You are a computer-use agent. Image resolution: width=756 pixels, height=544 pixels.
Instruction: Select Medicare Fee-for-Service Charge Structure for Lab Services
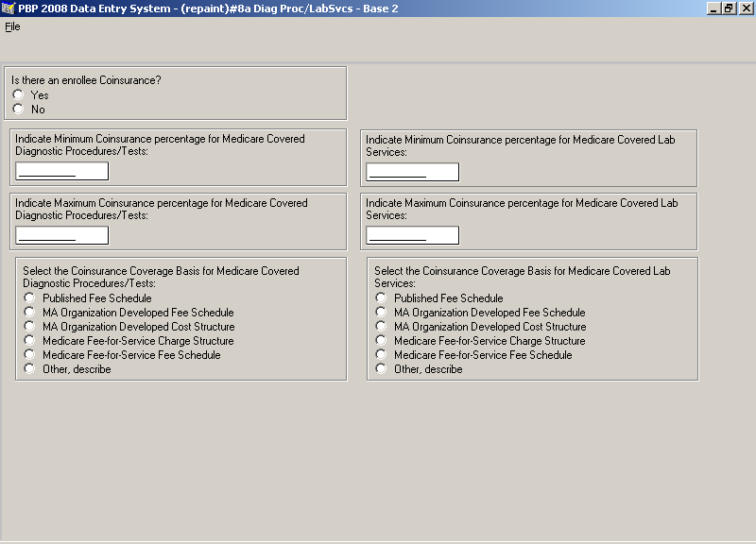381,340
